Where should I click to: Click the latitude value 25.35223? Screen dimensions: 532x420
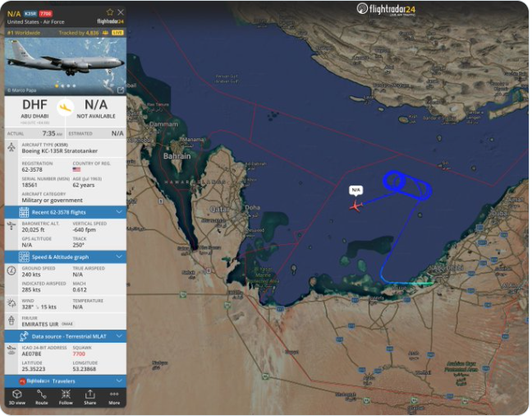pos(33,369)
